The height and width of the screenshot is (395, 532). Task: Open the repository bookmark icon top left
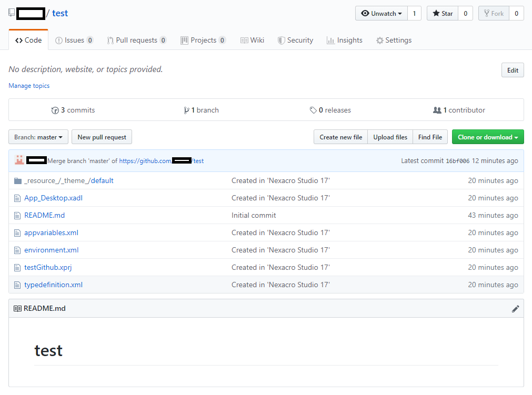pyautogui.click(x=11, y=14)
